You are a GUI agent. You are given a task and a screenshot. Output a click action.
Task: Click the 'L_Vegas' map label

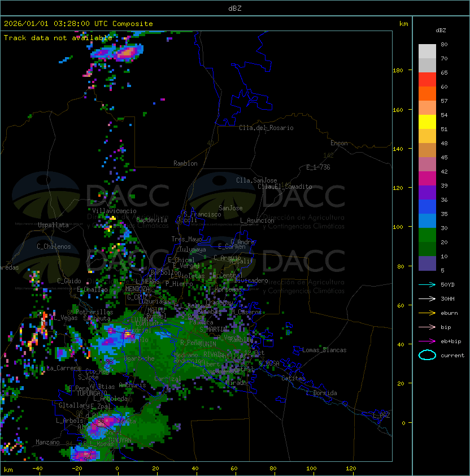pyautogui.click(x=66, y=318)
